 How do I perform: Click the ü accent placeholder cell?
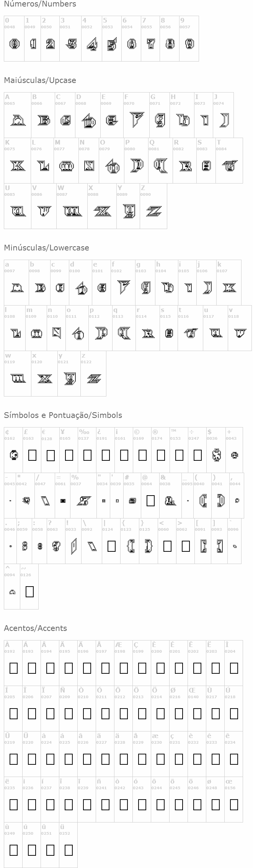click(x=69, y=850)
